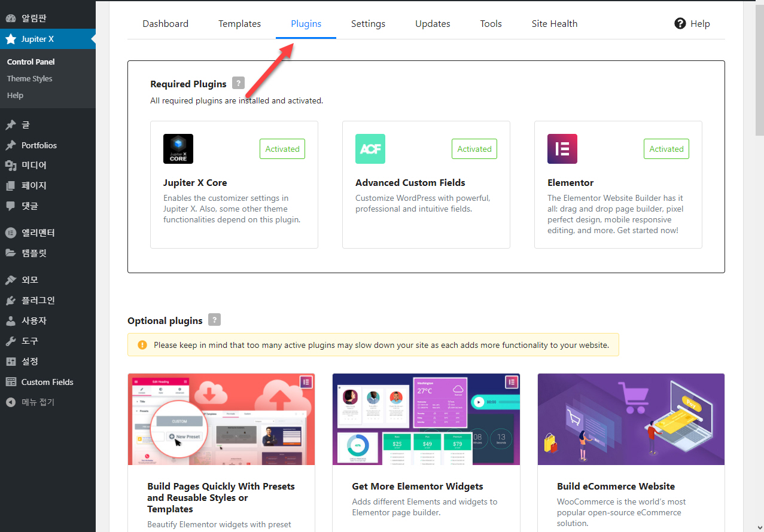764x532 pixels.
Task: Click the 외모 paintbrush icon
Action: [11, 280]
